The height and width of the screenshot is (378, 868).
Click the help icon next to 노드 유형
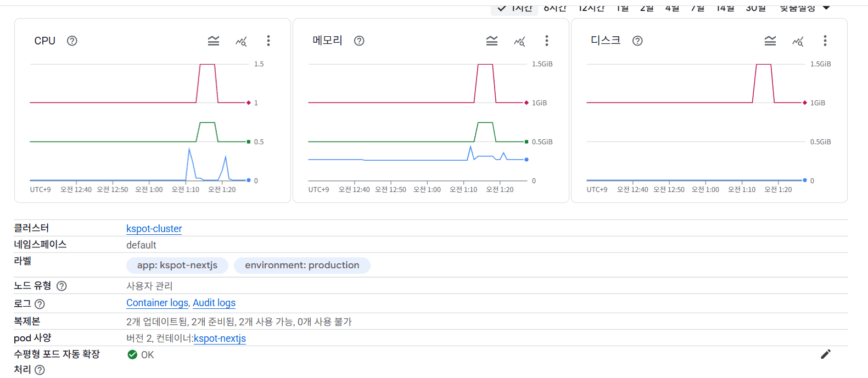point(62,286)
